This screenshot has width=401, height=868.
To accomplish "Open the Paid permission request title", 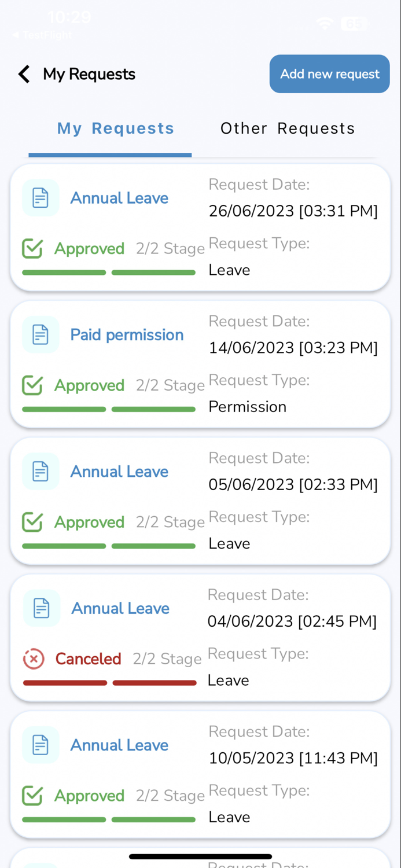I will point(127,334).
